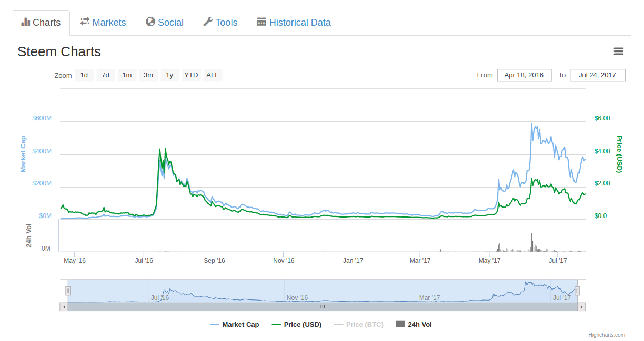Click the navigator scrollbar thumb

(x=323, y=307)
